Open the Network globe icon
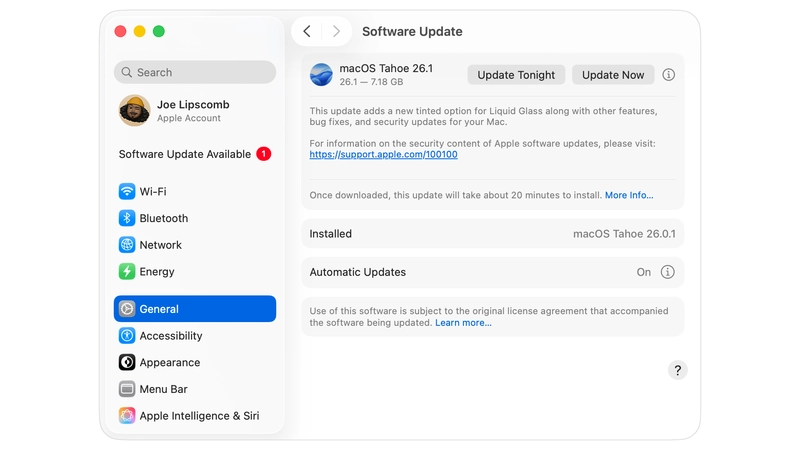The image size is (800, 450). click(x=127, y=245)
